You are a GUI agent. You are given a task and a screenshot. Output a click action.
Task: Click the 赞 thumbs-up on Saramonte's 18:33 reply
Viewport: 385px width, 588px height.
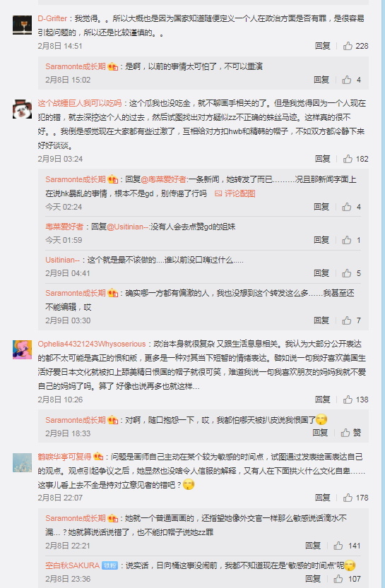(350, 433)
